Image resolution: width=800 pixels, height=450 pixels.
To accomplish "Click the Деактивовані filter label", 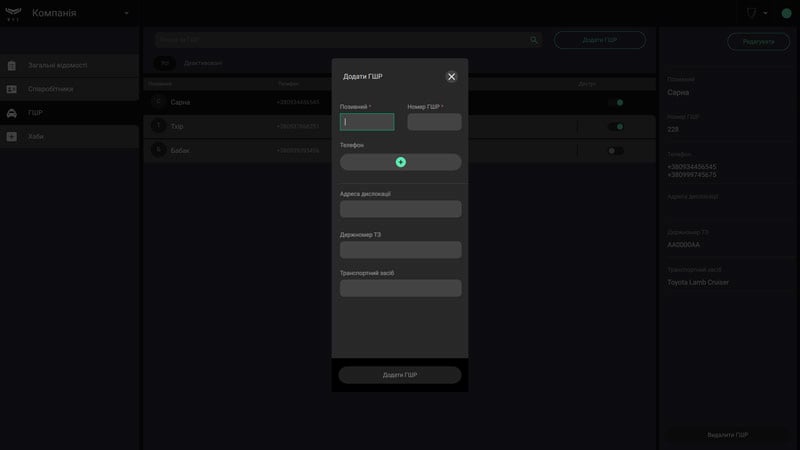I will pos(203,63).
